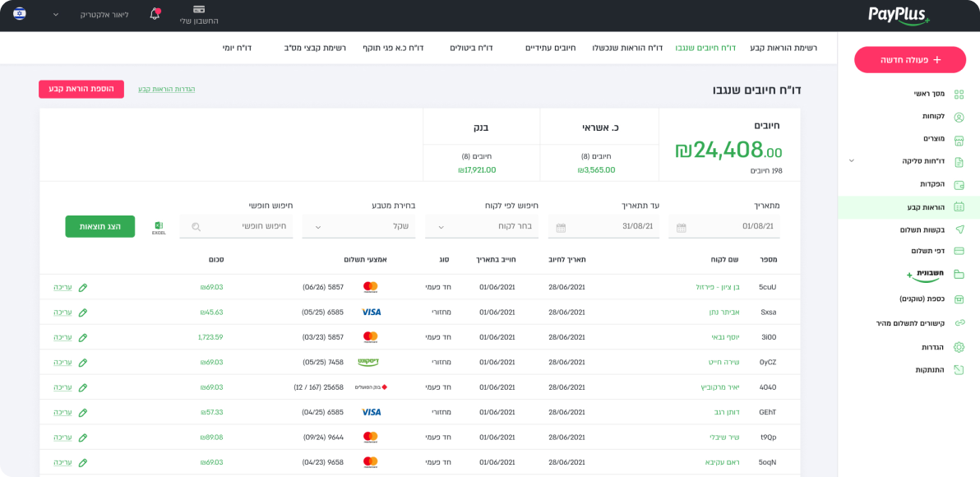Switch to the דו"ח ביטולים tab
This screenshot has width=980, height=477.
tap(471, 48)
